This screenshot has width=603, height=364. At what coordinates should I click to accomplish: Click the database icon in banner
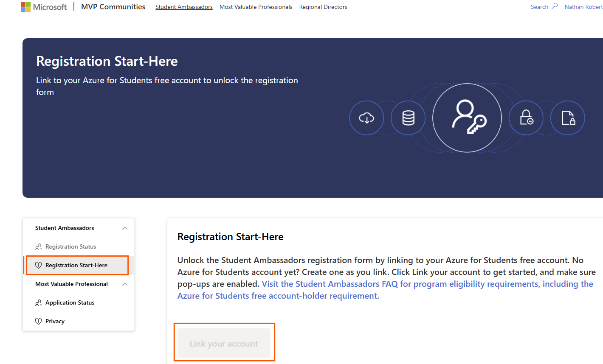408,118
